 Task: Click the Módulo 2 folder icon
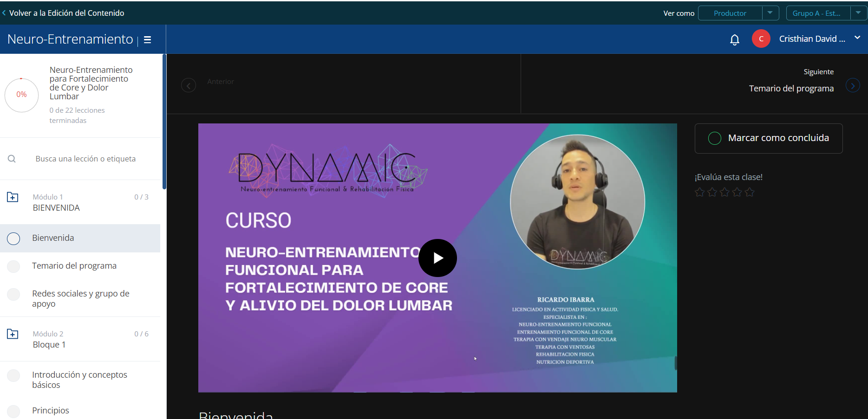13,334
